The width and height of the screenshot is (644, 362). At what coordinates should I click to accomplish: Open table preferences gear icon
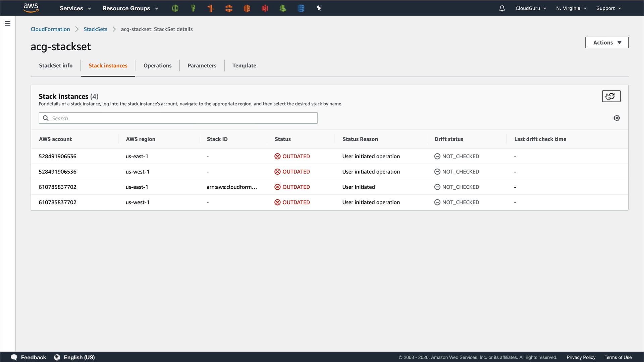pos(616,118)
